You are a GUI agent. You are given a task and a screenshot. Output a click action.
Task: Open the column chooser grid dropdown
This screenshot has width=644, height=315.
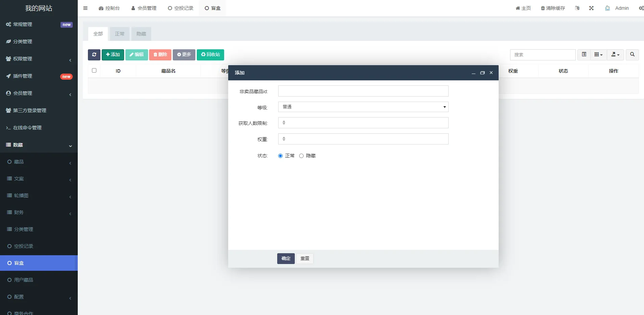(598, 55)
